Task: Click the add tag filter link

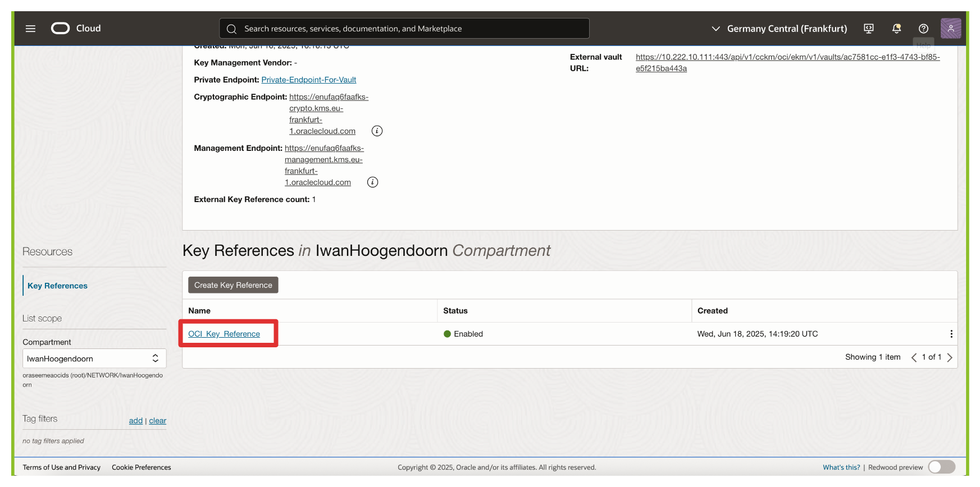Action: click(135, 421)
